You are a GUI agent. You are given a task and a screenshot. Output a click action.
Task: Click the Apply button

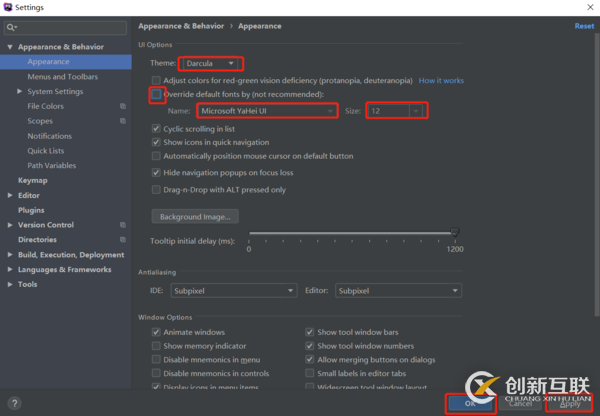[570, 403]
